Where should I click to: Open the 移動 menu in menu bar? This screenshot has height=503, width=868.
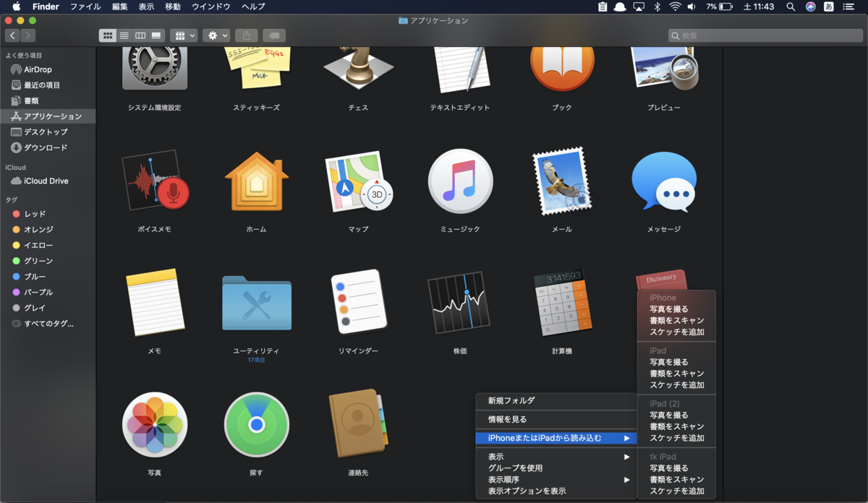tap(173, 7)
